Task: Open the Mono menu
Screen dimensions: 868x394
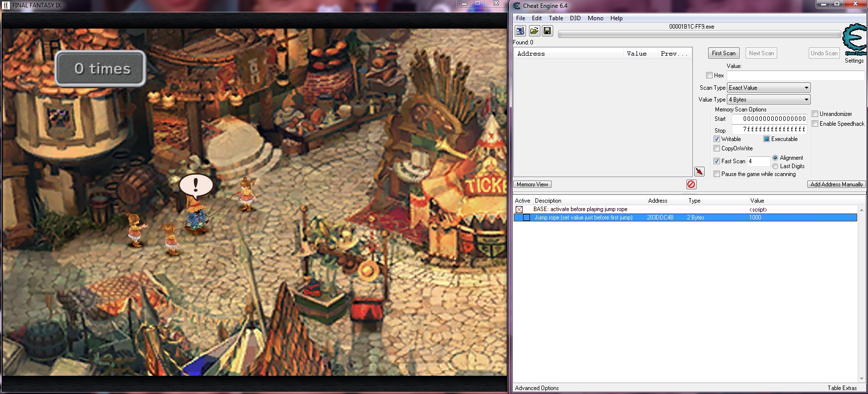Action: [x=595, y=18]
